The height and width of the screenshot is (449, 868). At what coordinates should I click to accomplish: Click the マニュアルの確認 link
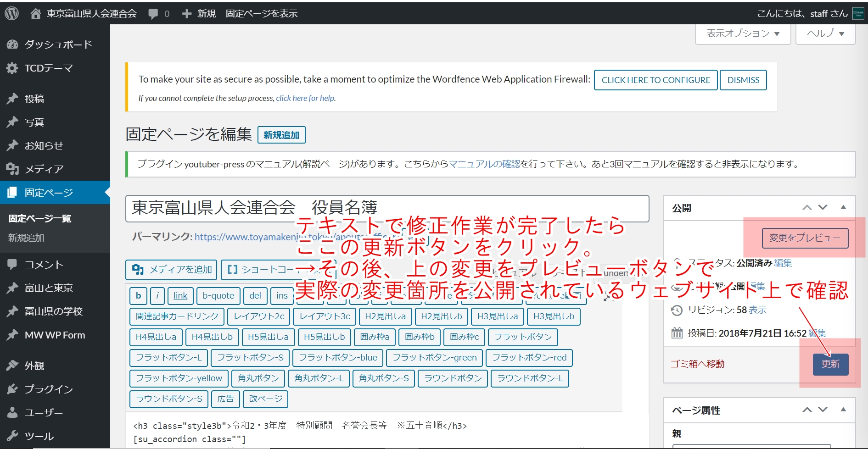484,164
